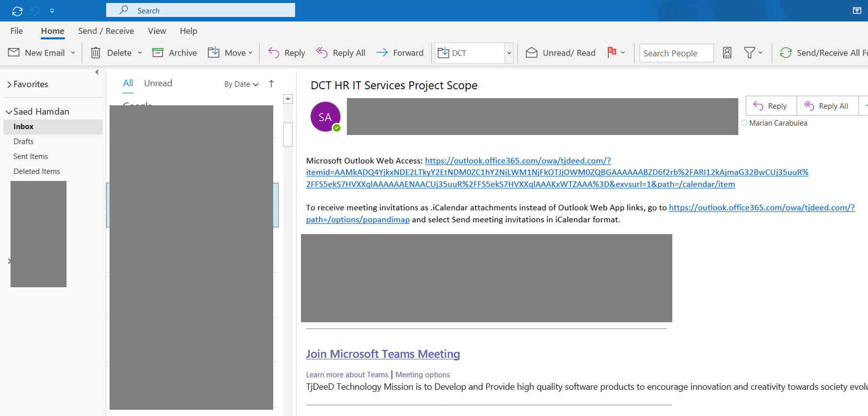The height and width of the screenshot is (416, 868).
Task: Click the ribbon display options icon
Action: tap(857, 11)
